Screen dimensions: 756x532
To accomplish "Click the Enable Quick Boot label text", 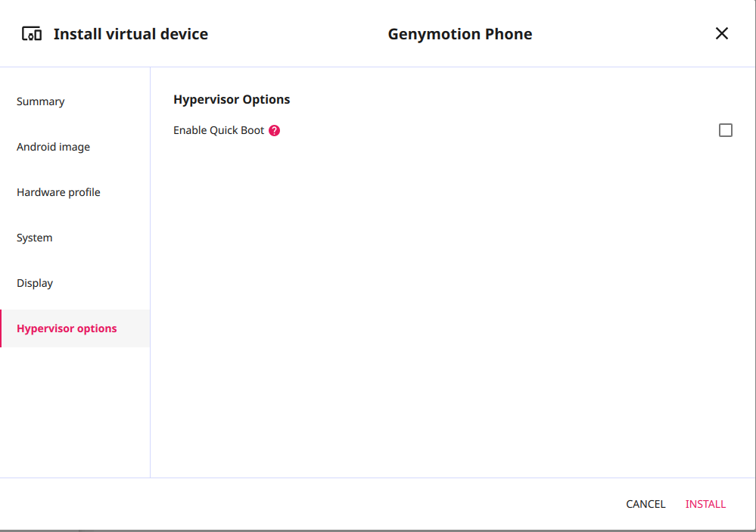I will 219,130.
